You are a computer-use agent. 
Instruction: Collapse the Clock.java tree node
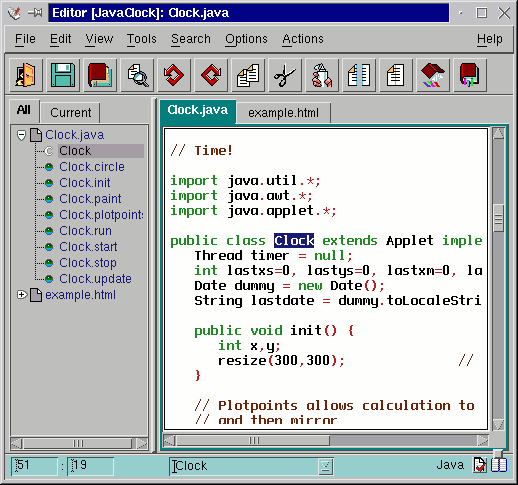21,135
